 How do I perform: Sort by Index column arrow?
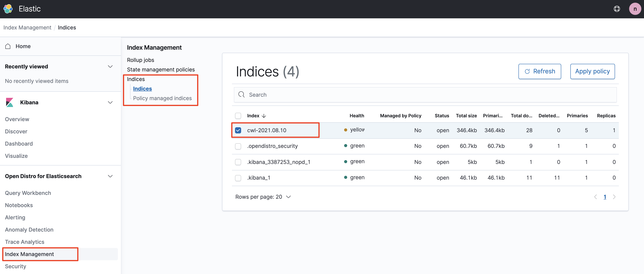point(264,116)
